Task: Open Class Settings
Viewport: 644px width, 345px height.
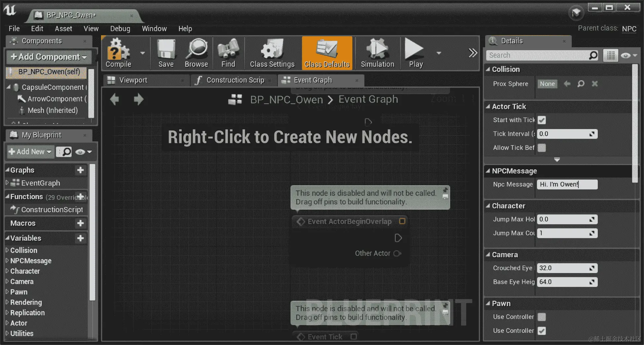Action: click(272, 53)
